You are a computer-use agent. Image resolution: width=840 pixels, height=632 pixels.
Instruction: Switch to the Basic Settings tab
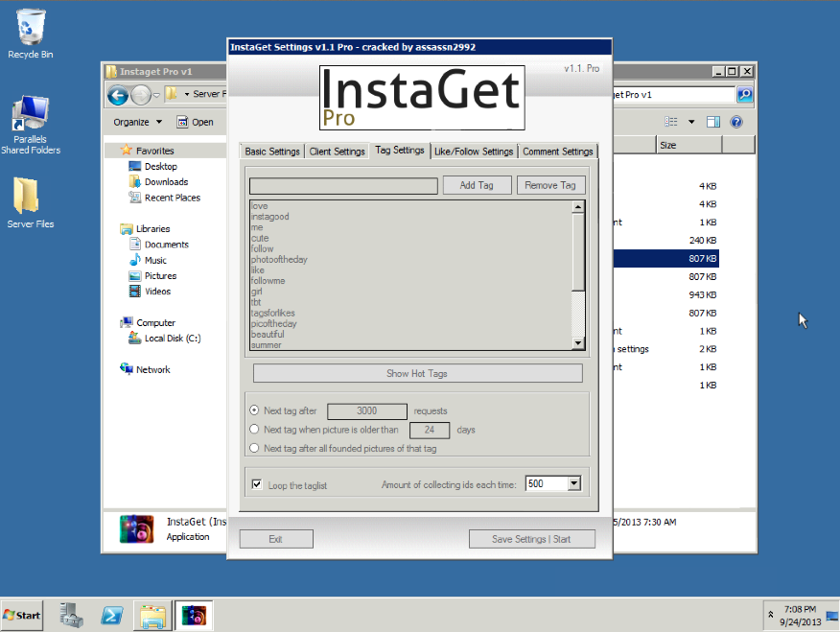[272, 152]
